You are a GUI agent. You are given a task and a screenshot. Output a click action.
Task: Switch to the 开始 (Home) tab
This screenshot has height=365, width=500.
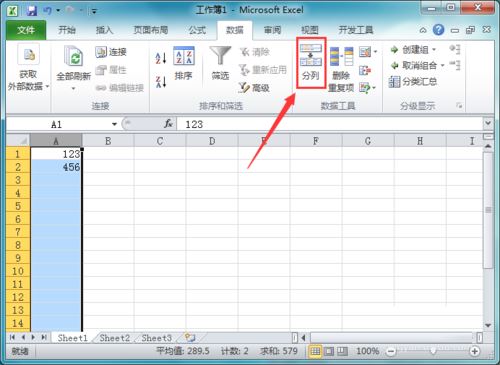(x=67, y=30)
